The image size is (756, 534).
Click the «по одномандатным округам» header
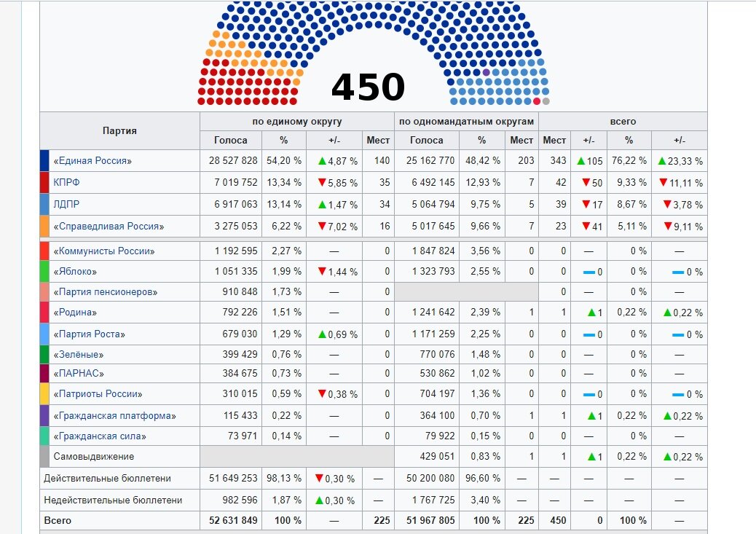466,122
